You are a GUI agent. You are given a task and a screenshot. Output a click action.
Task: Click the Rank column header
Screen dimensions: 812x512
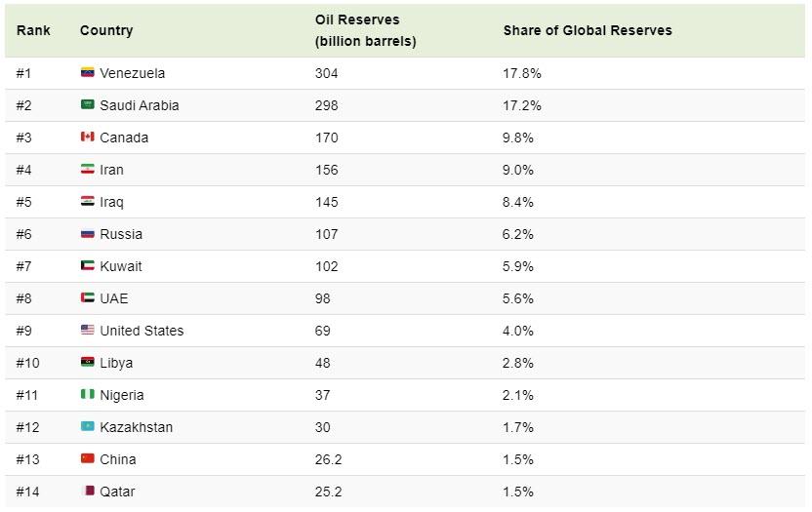(33, 30)
